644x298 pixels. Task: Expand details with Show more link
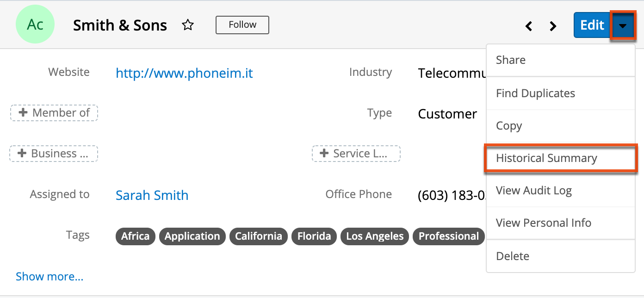[50, 276]
